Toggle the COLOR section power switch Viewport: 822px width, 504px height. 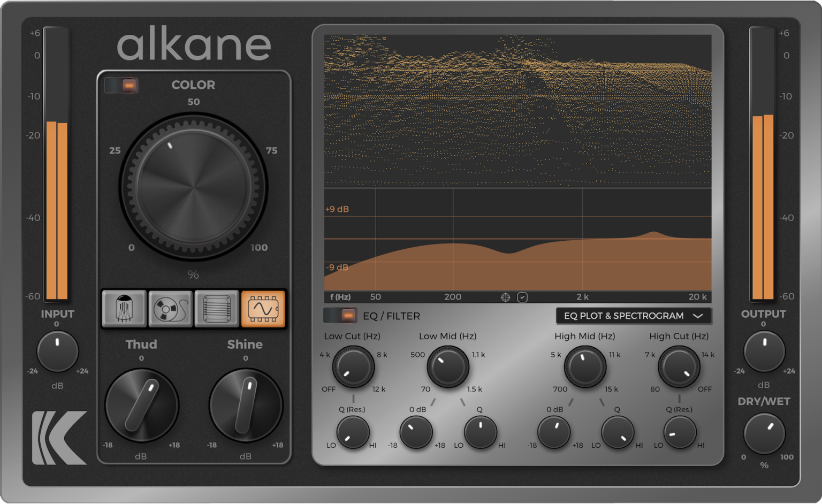121,85
